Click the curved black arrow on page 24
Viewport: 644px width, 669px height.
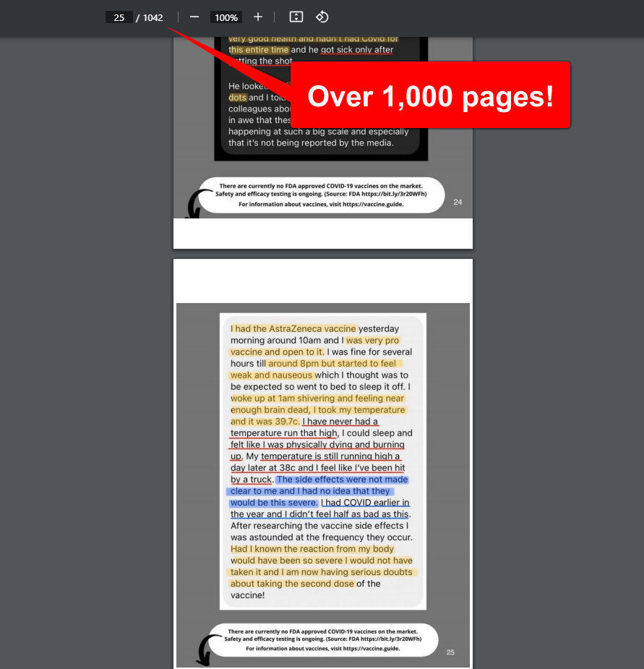click(193, 205)
